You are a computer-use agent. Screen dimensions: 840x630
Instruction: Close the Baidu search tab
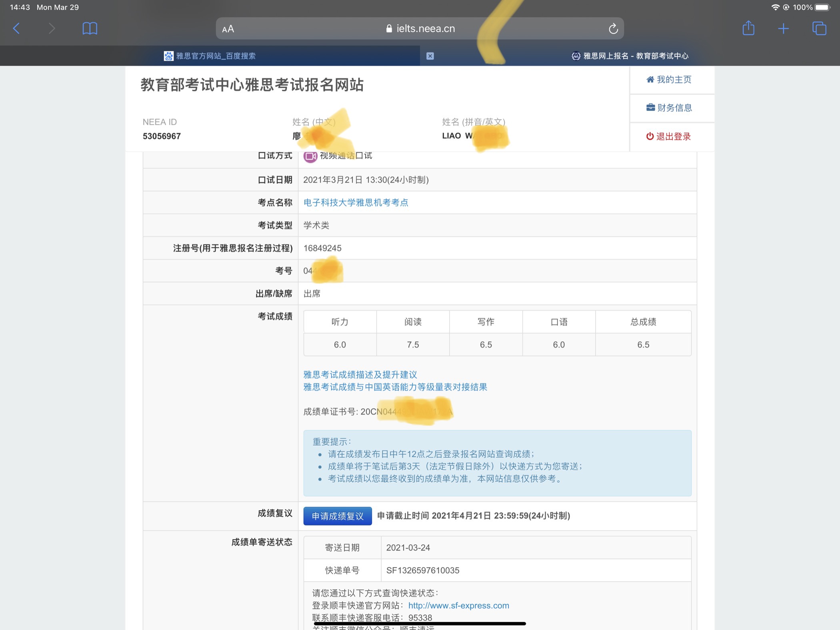430,56
